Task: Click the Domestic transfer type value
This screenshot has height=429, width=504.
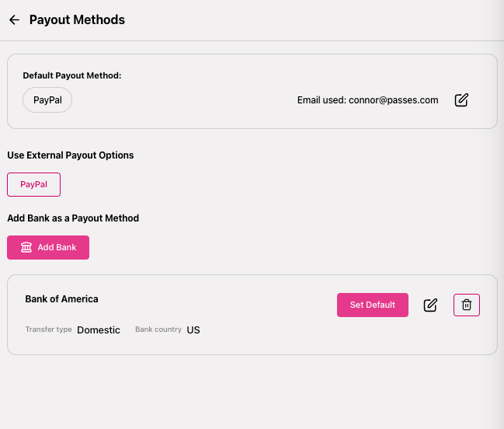Action: [99, 330]
